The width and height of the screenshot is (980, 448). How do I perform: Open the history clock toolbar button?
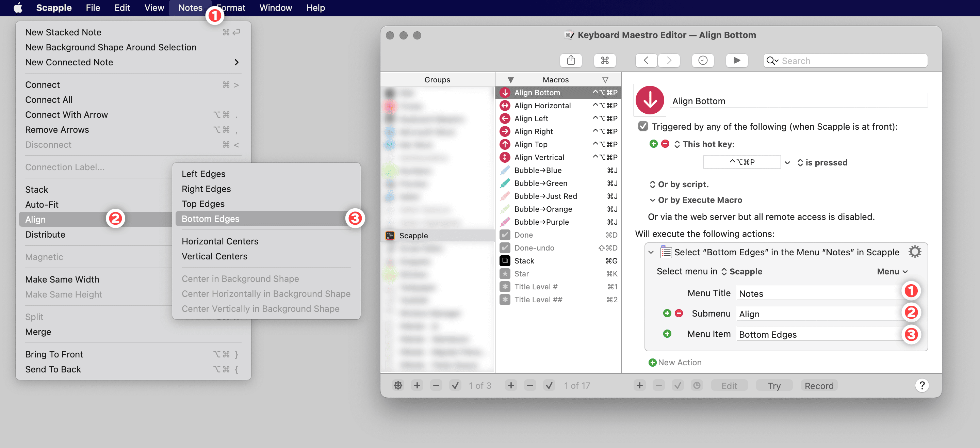[x=703, y=61]
